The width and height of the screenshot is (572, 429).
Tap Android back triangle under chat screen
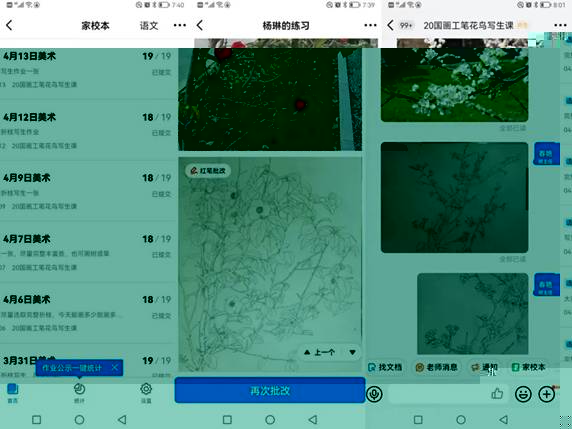(504, 420)
